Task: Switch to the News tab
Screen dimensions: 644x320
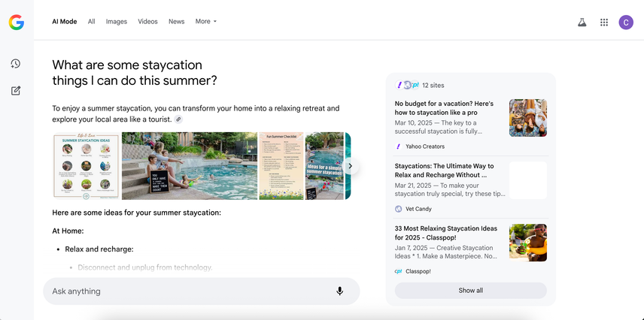Action: coord(176,21)
